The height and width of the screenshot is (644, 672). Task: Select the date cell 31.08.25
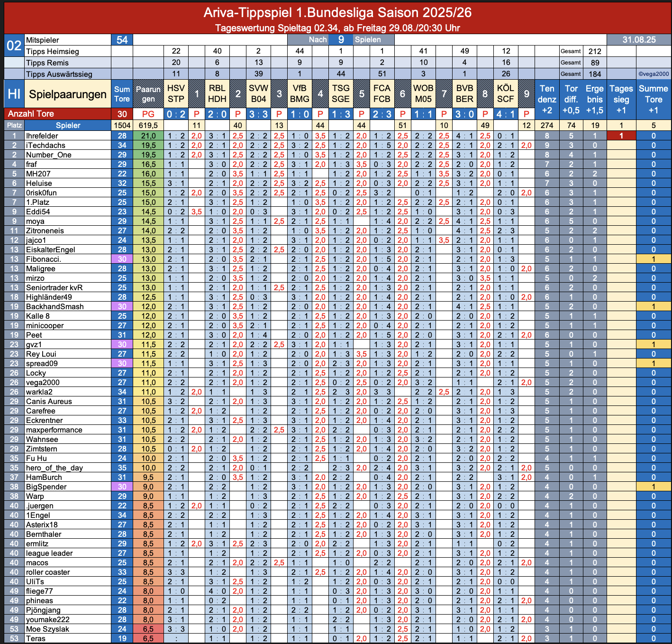639,40
